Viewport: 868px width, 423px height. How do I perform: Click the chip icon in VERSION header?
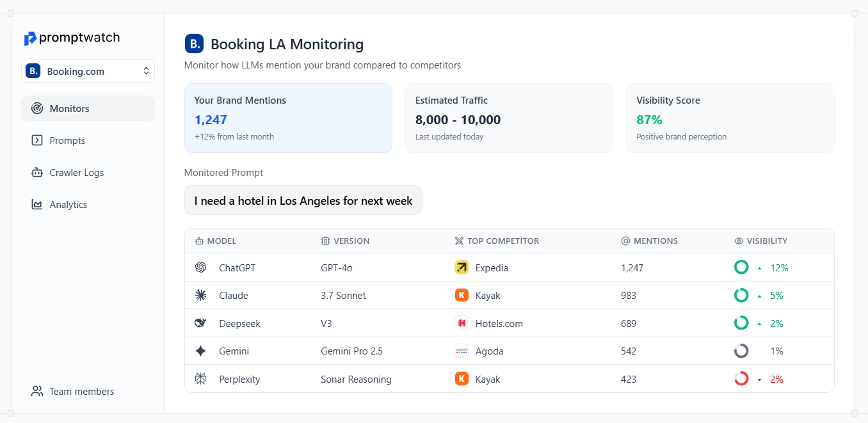325,241
